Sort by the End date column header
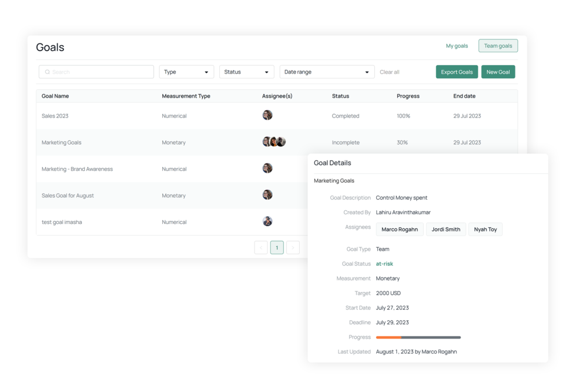Screen dimensions: 576x392 point(464,96)
